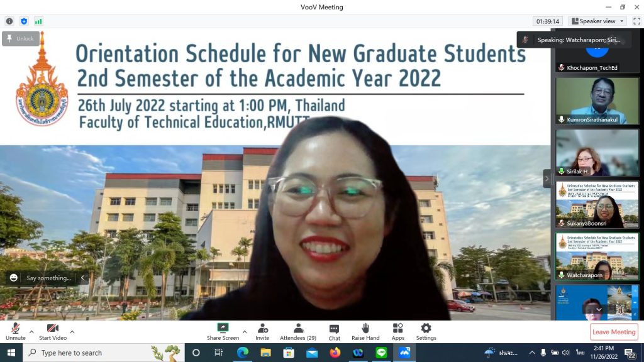
Task: Click the Speaking: Watcharaporn indicator
Action: [574, 40]
